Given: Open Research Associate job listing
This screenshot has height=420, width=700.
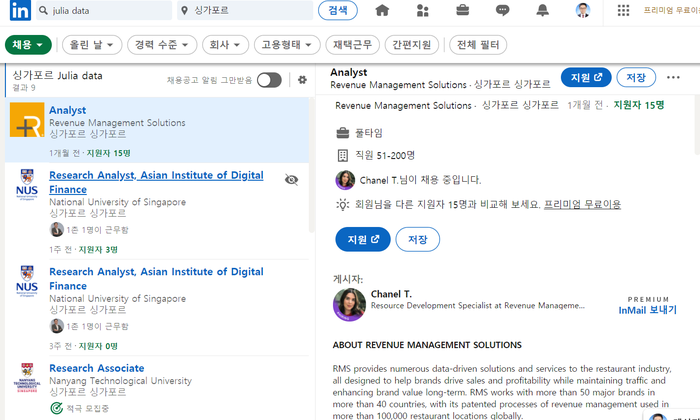Looking at the screenshot, I should (x=96, y=368).
